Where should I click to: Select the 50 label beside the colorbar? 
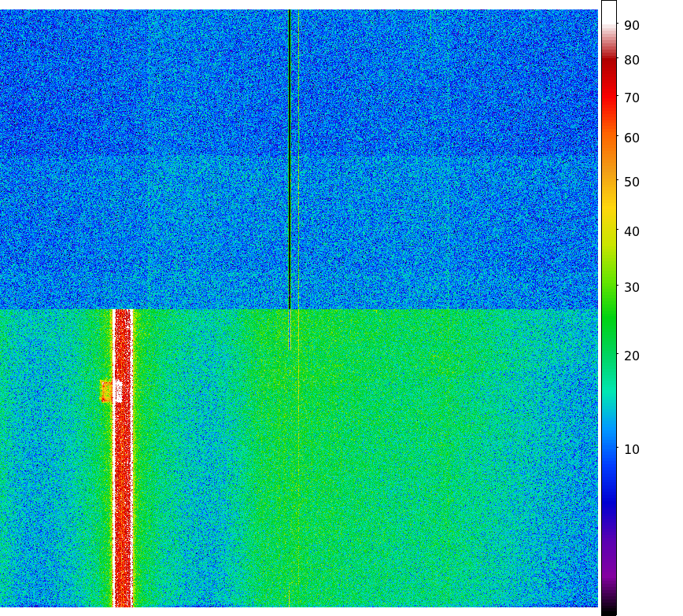point(632,182)
